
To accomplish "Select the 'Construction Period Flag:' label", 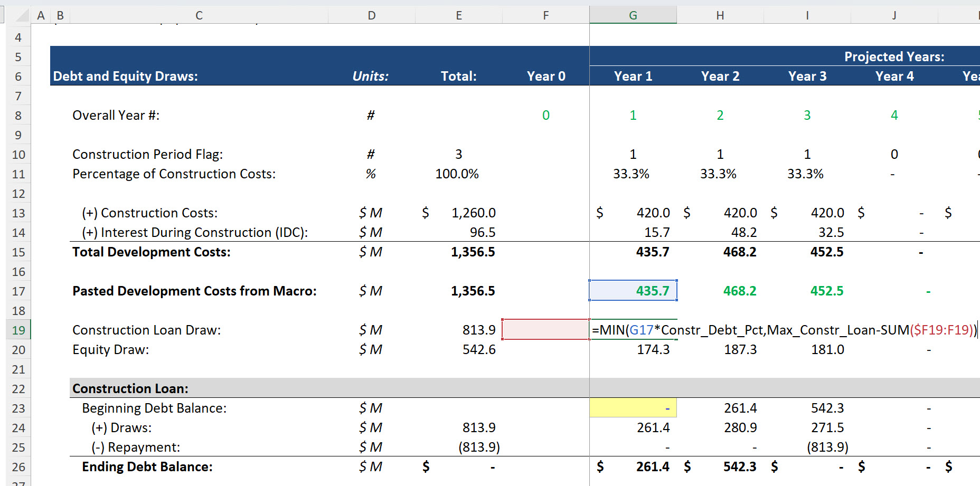I will click(148, 154).
